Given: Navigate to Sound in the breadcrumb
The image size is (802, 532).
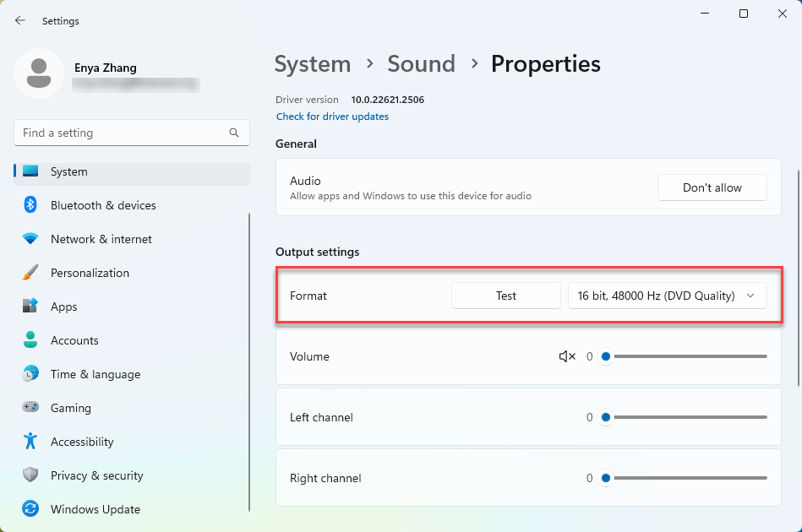Looking at the screenshot, I should click(x=421, y=64).
